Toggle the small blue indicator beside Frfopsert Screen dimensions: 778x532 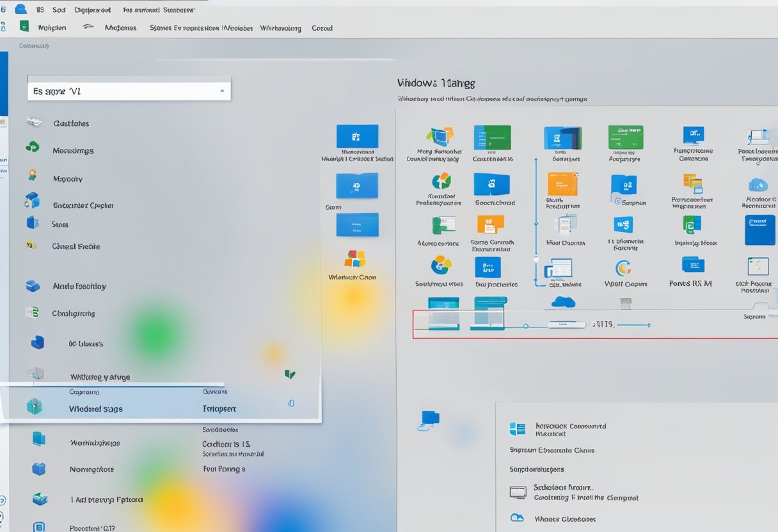290,403
